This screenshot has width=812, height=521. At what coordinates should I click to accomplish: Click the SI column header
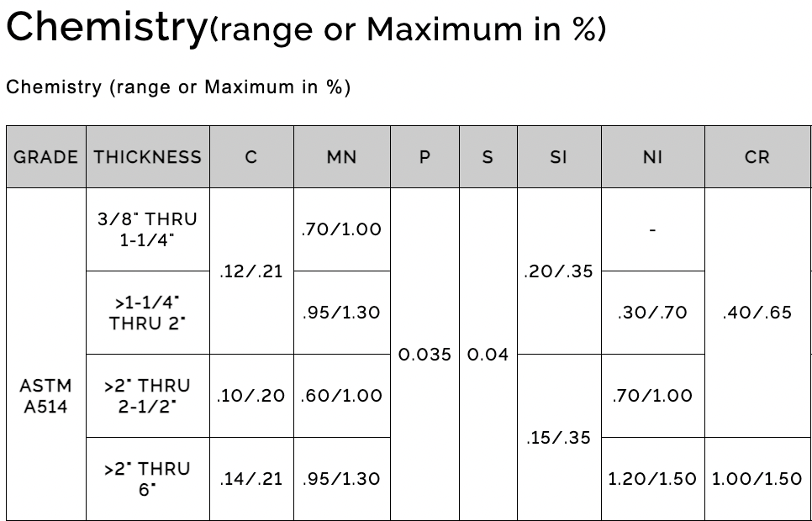(558, 157)
